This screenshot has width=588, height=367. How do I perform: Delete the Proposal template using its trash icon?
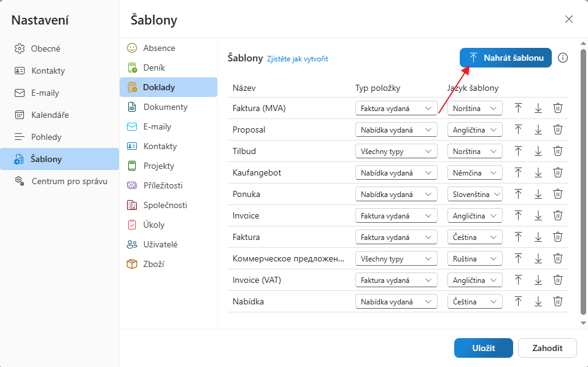coord(558,129)
